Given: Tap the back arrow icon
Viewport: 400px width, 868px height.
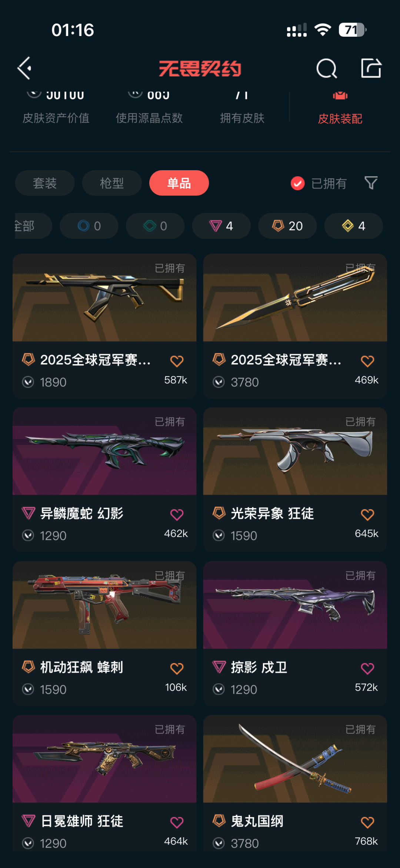Looking at the screenshot, I should tap(24, 68).
